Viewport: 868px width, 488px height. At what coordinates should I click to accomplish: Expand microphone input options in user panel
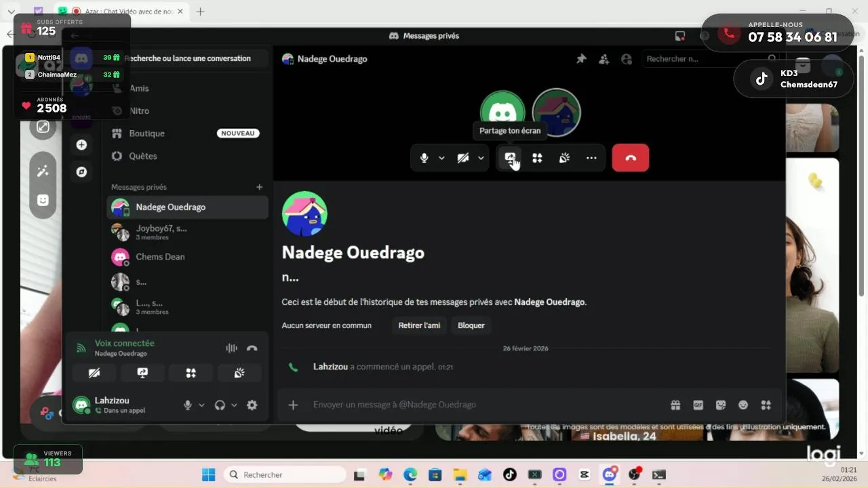pyautogui.click(x=201, y=405)
